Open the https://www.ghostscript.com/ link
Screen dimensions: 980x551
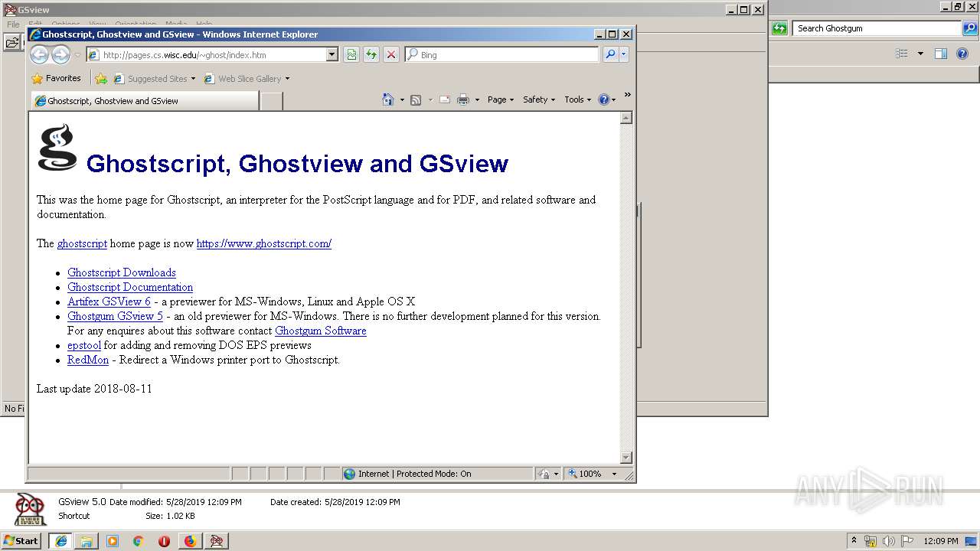pos(263,243)
